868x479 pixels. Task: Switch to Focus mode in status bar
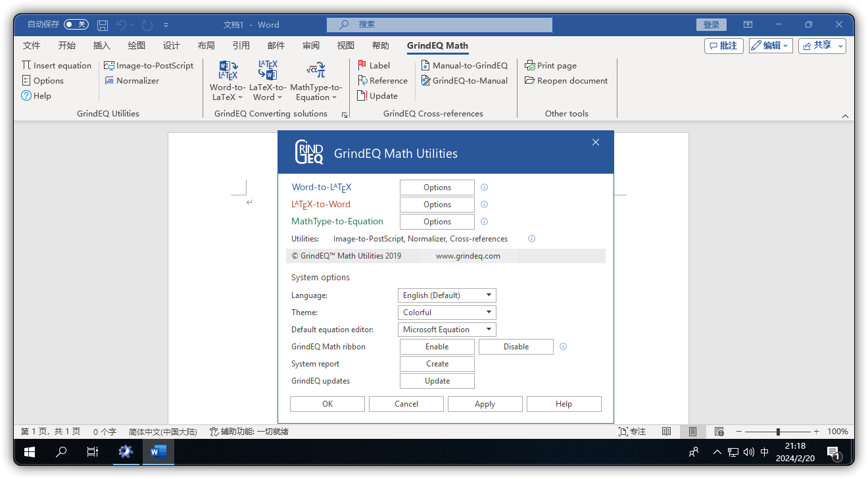[631, 431]
